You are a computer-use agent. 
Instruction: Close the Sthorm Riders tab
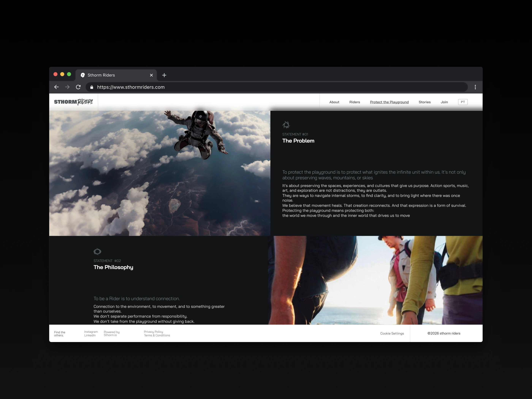click(151, 75)
